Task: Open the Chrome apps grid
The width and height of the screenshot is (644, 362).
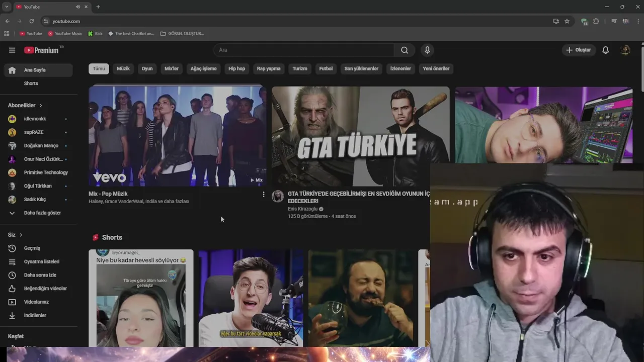Action: [7, 34]
